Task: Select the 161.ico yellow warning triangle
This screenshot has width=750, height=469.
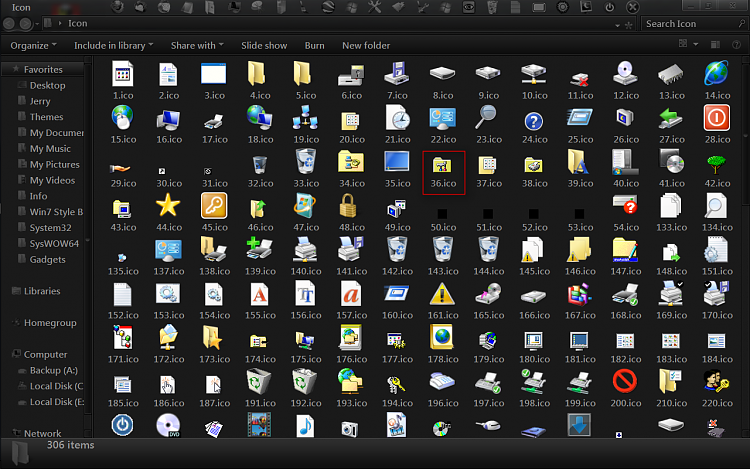Action: click(x=442, y=294)
